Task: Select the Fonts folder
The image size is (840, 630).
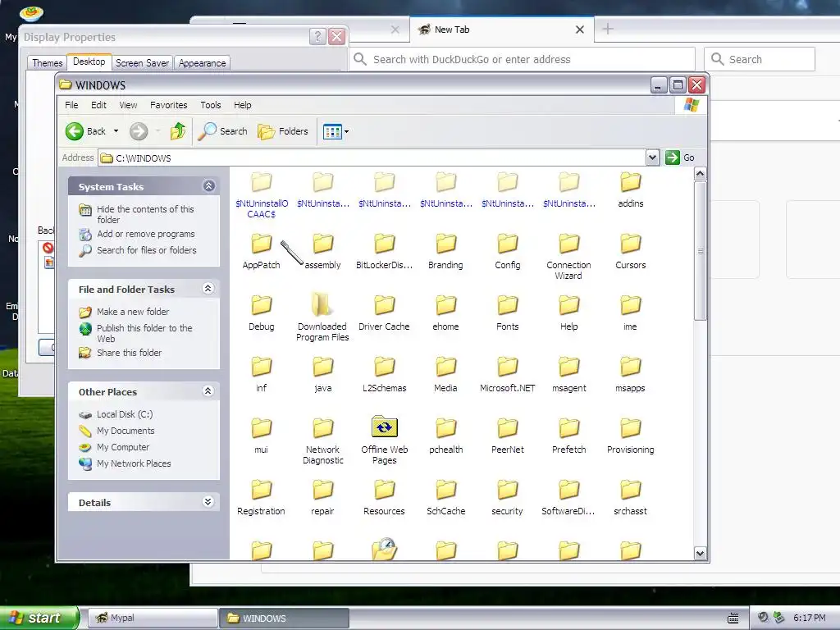Action: click(507, 313)
